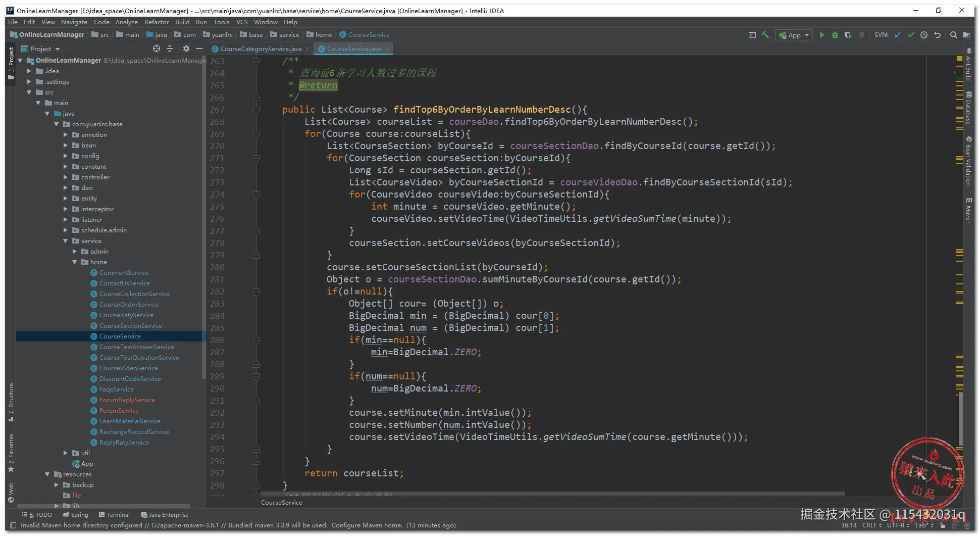Locate opened file with the crosshair icon

point(157,48)
